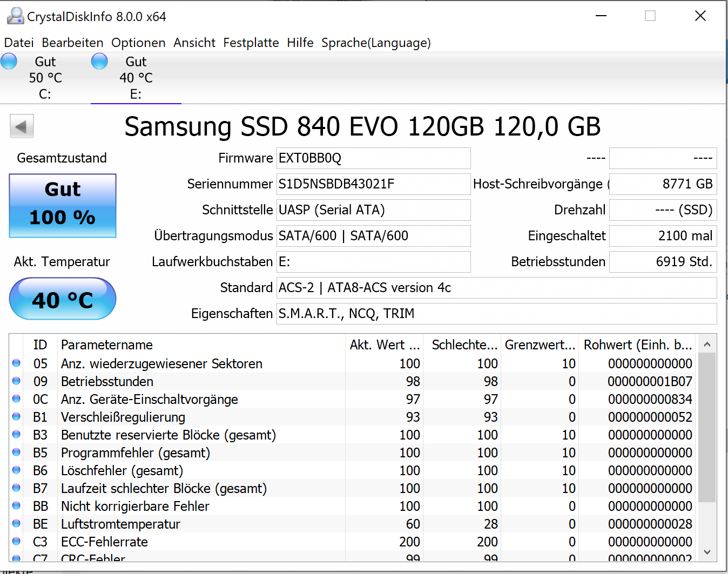Click the serial number field S1D5NSBDB43021F
Screen dimensions: 728x574
click(x=373, y=184)
